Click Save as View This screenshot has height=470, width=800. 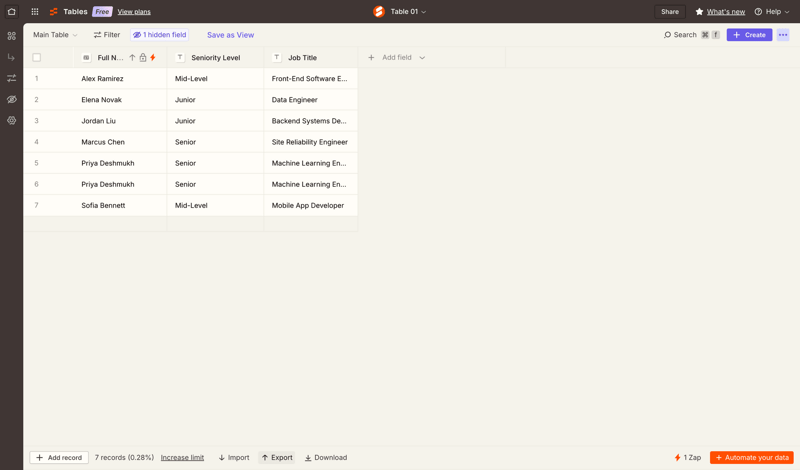pyautogui.click(x=231, y=35)
